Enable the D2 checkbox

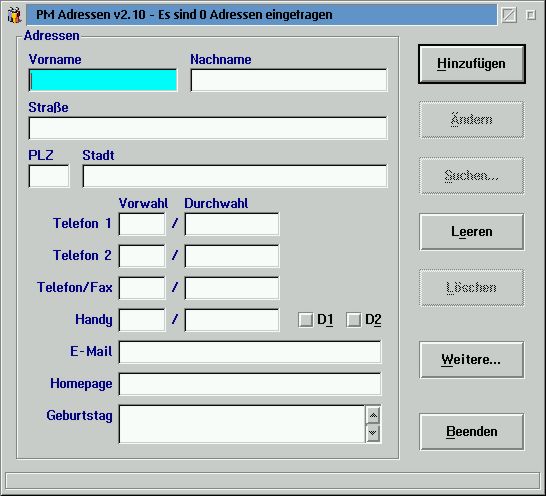point(353,319)
